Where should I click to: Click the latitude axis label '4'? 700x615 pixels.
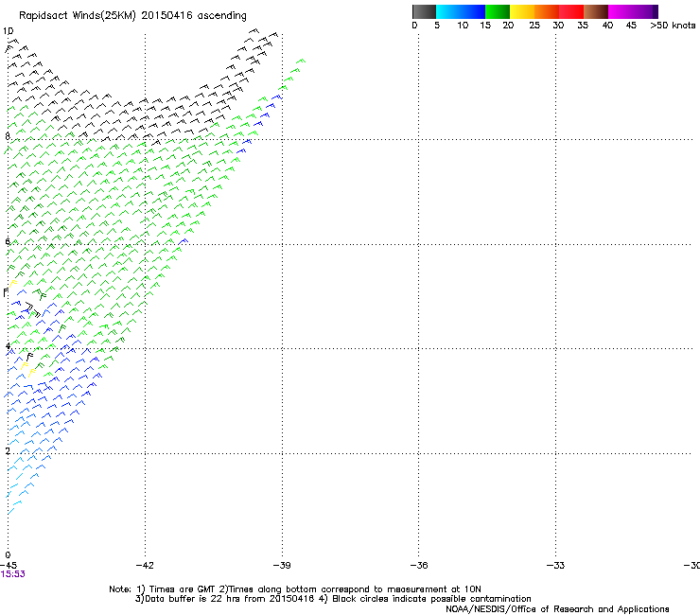(x=8, y=346)
